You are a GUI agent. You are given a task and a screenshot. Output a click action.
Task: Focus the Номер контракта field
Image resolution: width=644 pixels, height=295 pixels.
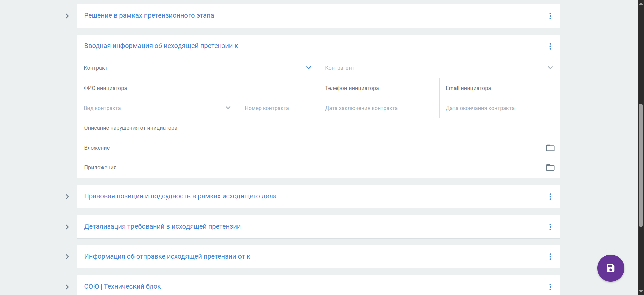point(278,108)
